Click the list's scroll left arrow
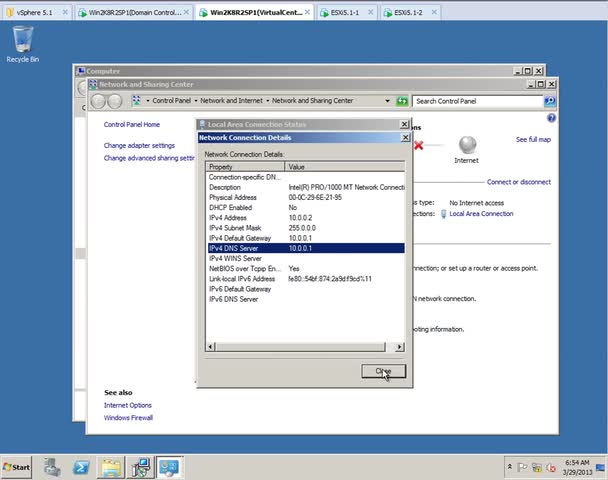The width and height of the screenshot is (608, 480). (210, 347)
